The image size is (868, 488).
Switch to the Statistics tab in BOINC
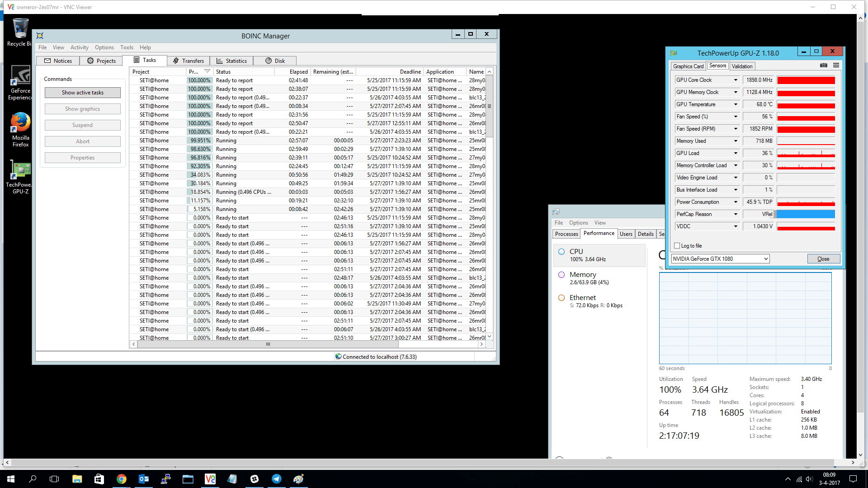pos(231,61)
